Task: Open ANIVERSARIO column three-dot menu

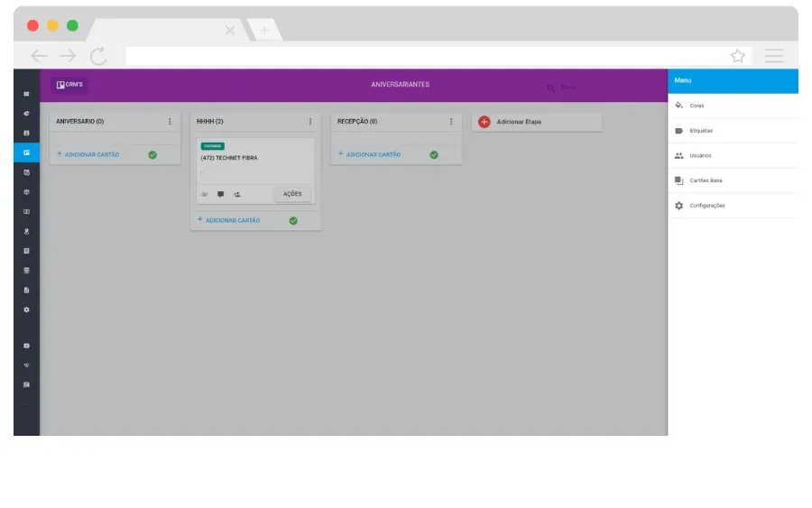Action: pyautogui.click(x=170, y=121)
